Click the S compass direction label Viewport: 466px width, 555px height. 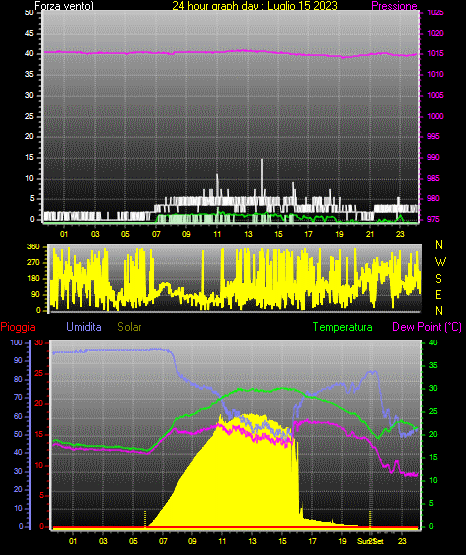pos(438,279)
